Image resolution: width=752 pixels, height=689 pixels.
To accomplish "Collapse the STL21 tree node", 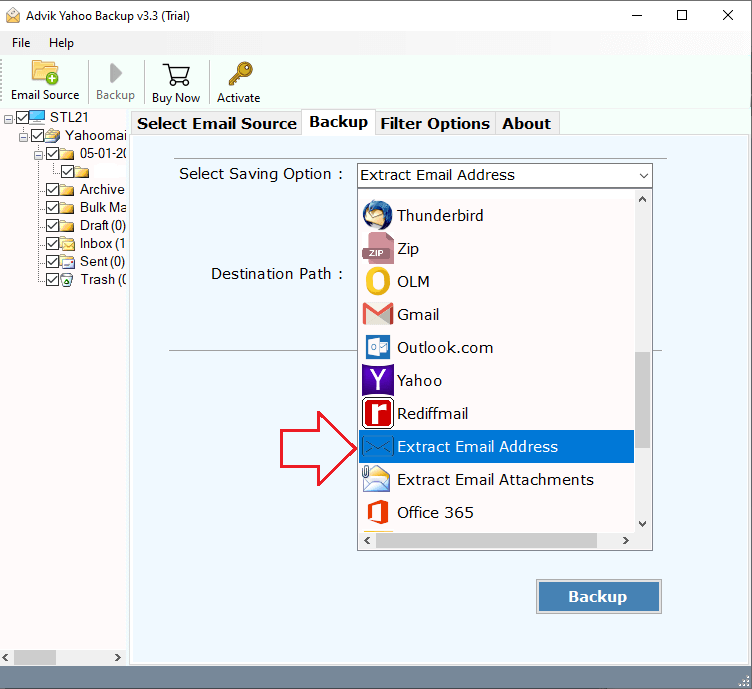I will pos(8,119).
